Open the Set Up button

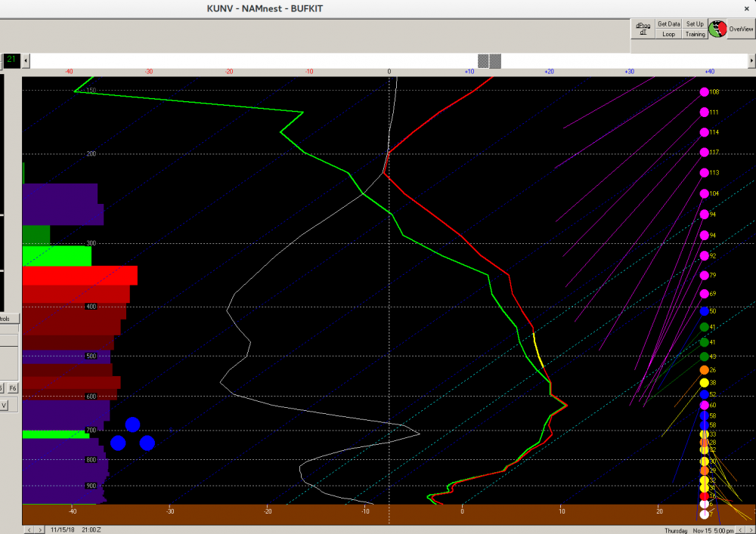click(695, 23)
